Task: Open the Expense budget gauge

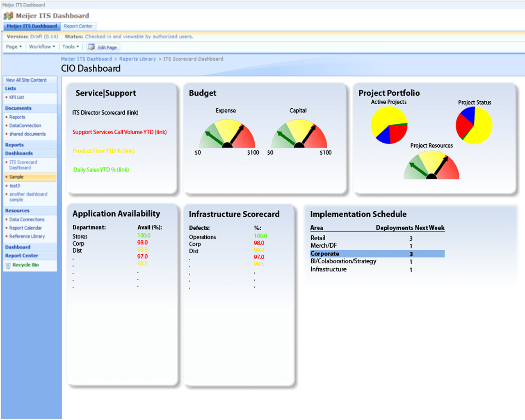Action: point(227,134)
